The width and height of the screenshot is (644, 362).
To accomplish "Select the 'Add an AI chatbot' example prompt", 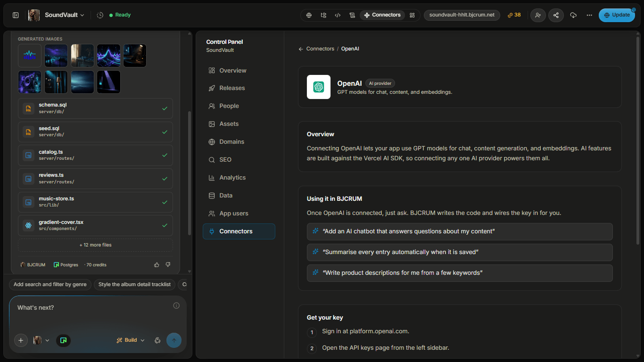I will click(460, 231).
